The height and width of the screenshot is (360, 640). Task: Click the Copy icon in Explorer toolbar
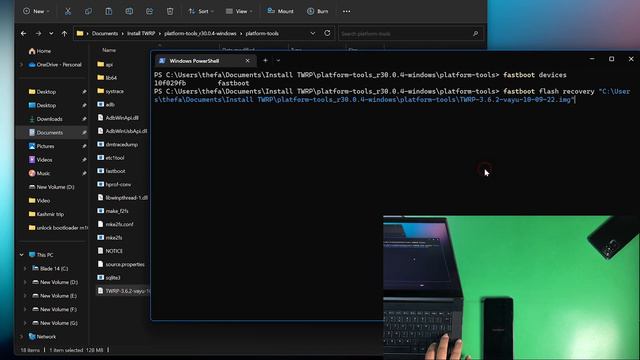point(88,11)
